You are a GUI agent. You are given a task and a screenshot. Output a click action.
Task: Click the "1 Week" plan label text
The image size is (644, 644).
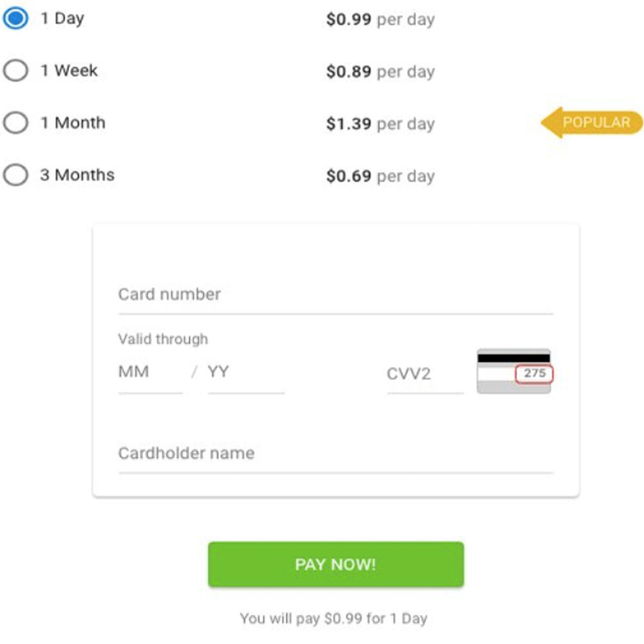click(x=69, y=71)
